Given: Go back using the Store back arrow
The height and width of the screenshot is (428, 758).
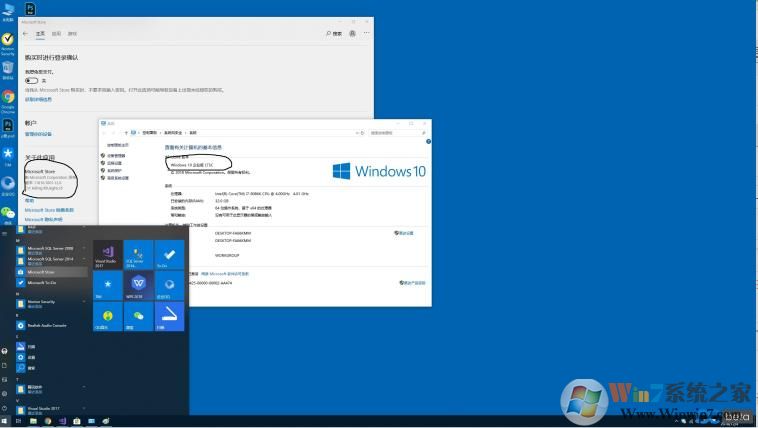Looking at the screenshot, I should 26,33.
